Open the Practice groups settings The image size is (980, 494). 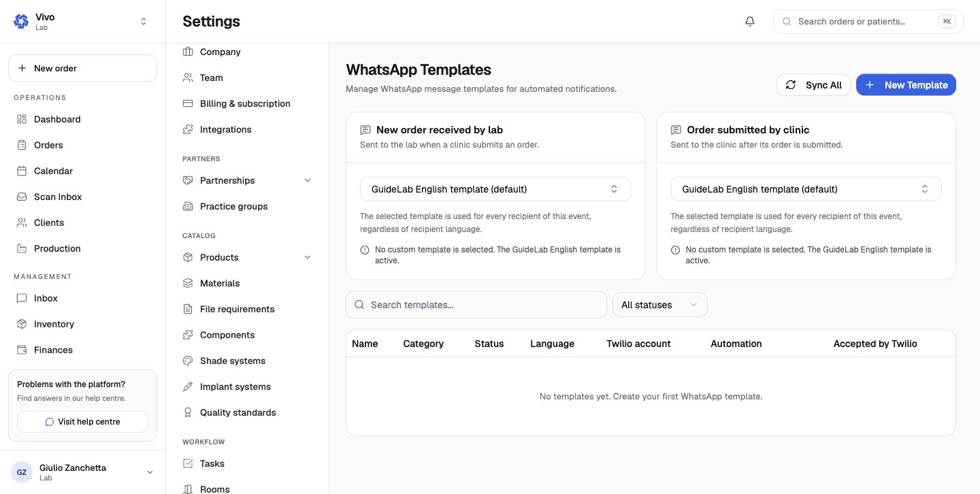(x=247, y=206)
